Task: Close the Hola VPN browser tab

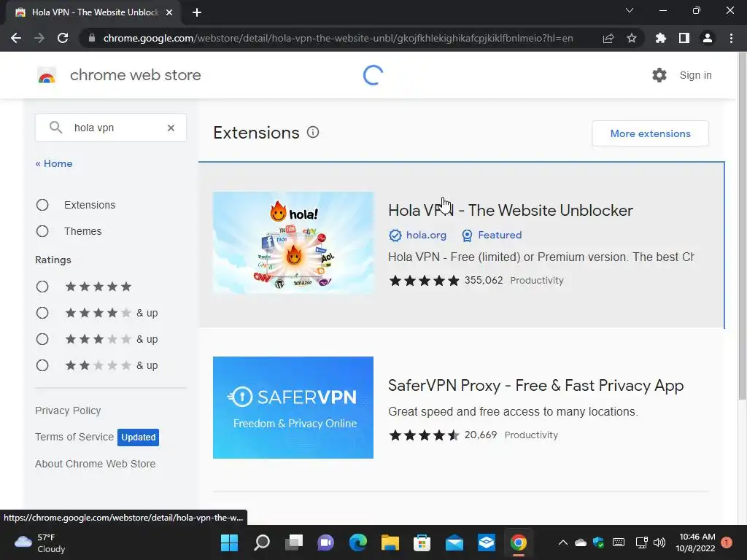Action: pyautogui.click(x=169, y=12)
